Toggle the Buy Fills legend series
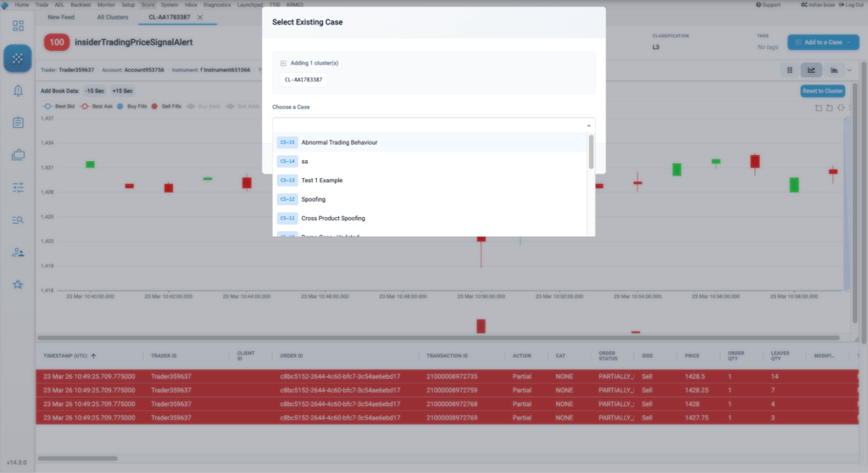Image resolution: width=868 pixels, height=473 pixels. coord(131,106)
